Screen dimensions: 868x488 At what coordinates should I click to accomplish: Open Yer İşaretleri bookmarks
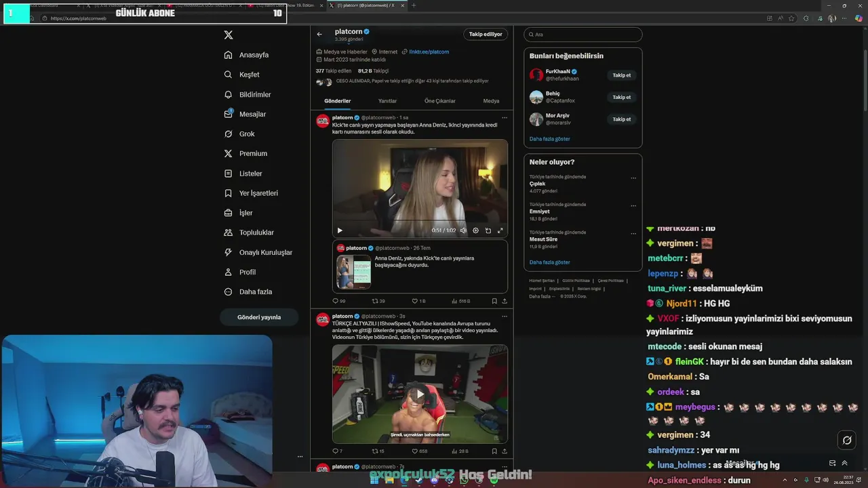click(x=251, y=193)
